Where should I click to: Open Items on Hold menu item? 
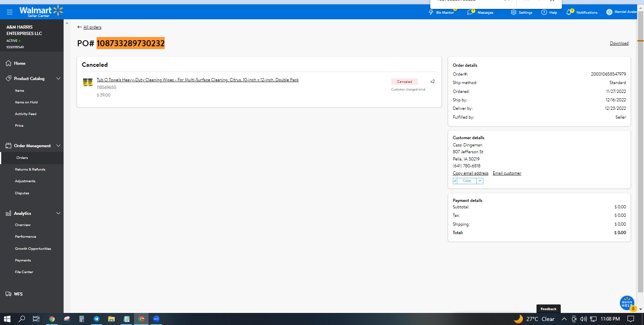tap(26, 102)
